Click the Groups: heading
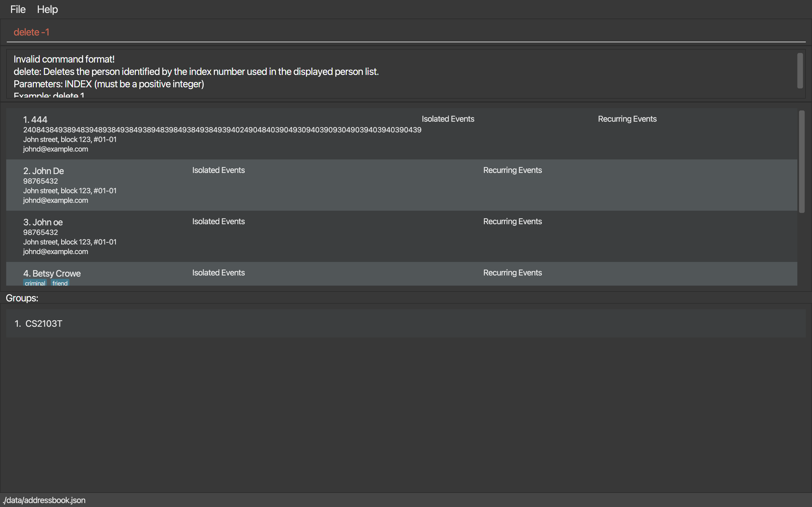The height and width of the screenshot is (507, 812). pyautogui.click(x=22, y=298)
